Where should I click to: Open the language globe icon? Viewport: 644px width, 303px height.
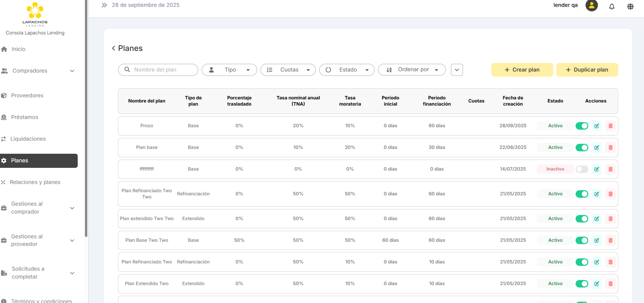[x=630, y=7]
